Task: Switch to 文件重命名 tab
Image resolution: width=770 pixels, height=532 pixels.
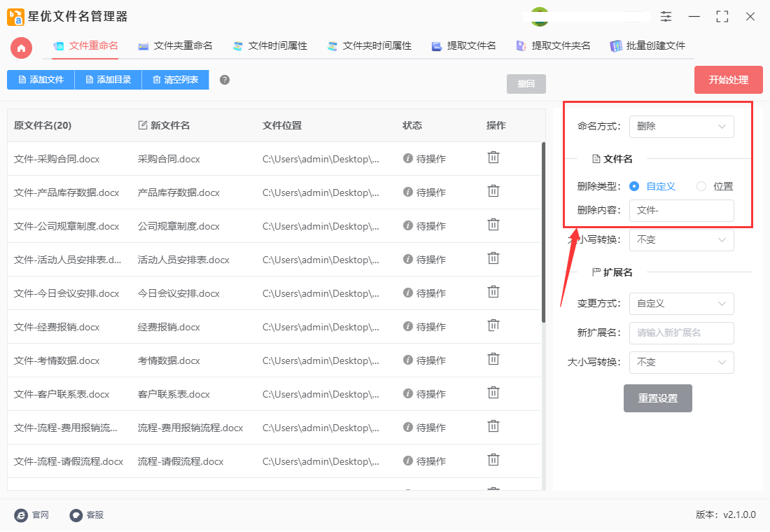Action: 86,46
